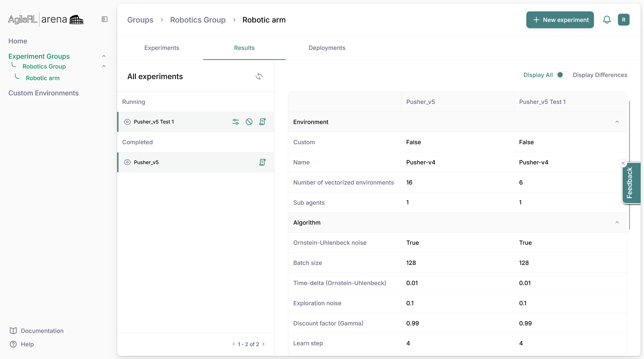Open logs icon for completed Pusher_v5

click(x=262, y=162)
